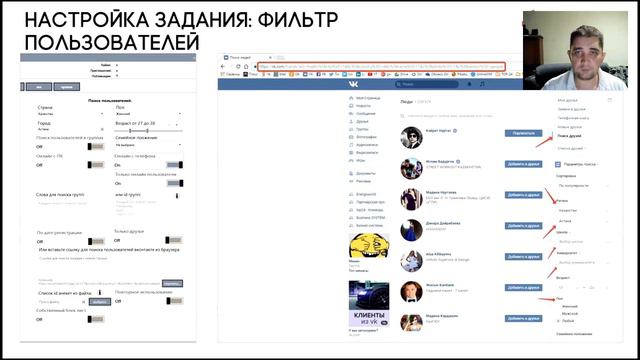This screenshot has height=360, width=640.
Task: Turn off the 'Онлайн с телефона' switch
Action: point(175,165)
